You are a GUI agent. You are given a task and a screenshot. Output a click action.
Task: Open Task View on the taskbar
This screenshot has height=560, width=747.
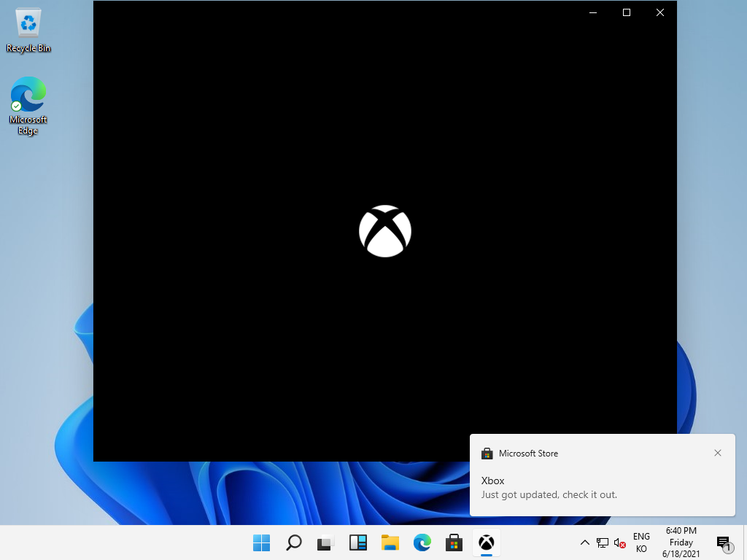(x=325, y=542)
